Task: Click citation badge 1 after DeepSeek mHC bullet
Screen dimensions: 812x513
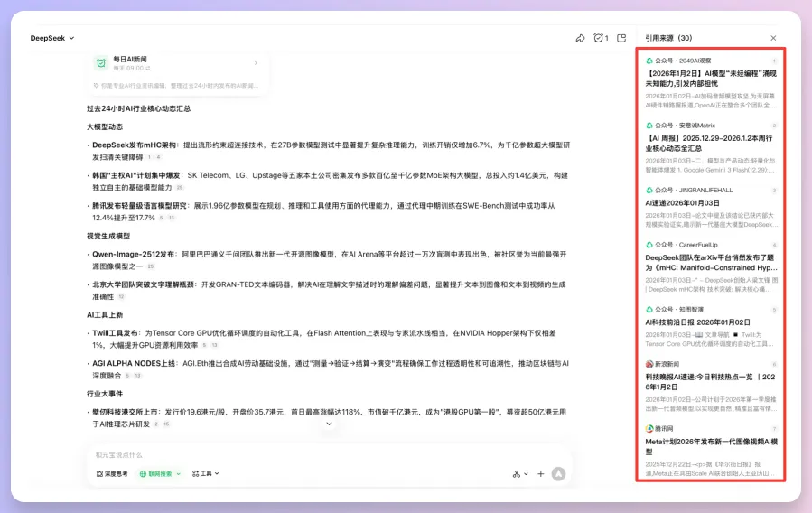Action: coord(149,157)
